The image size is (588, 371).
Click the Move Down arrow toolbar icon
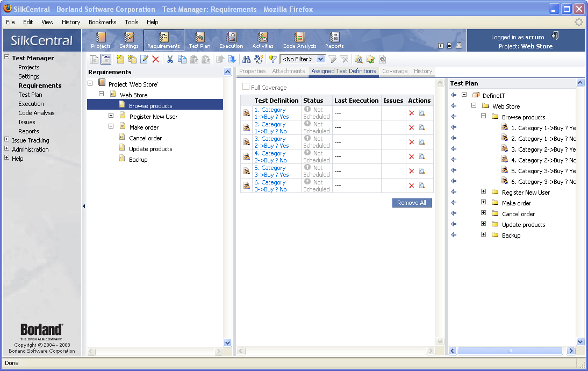tap(232, 59)
